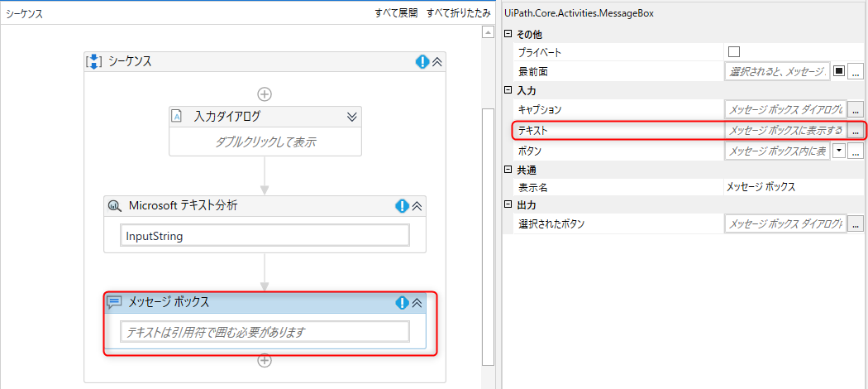This screenshot has width=868, height=389.
Task: Collapse the メッセージ ボックス activity
Action: 417,303
